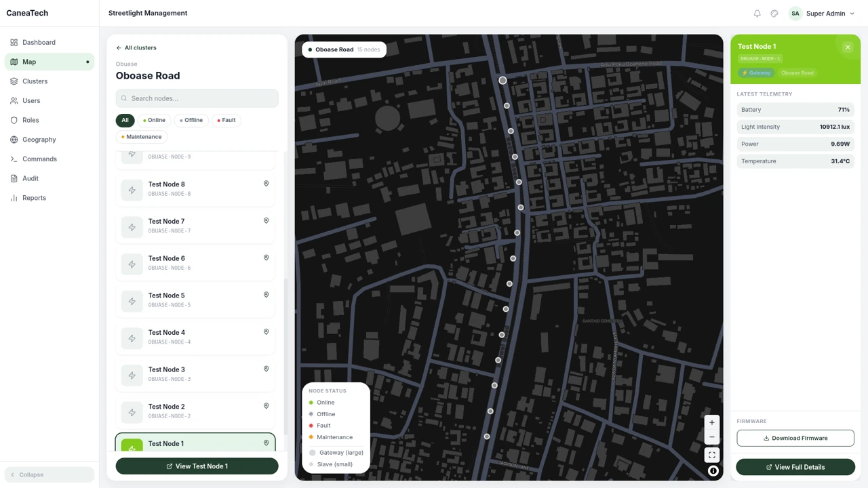The width and height of the screenshot is (868, 488).
Task: Click the View Test Node 1 button
Action: point(197,466)
